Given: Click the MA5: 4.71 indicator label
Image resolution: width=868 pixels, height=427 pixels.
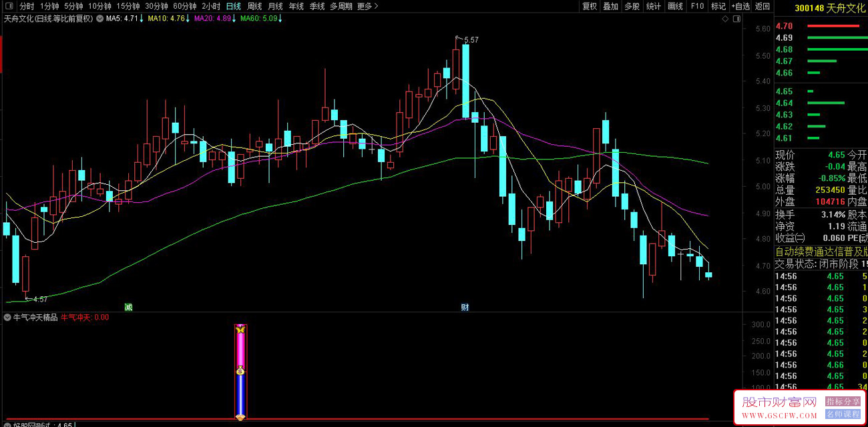Looking at the screenshot, I should point(125,19).
